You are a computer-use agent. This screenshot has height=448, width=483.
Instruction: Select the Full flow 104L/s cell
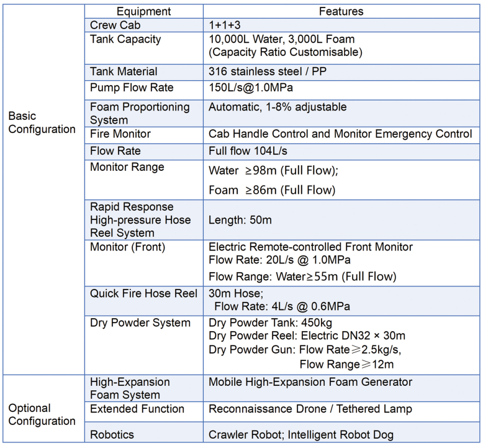click(341, 152)
